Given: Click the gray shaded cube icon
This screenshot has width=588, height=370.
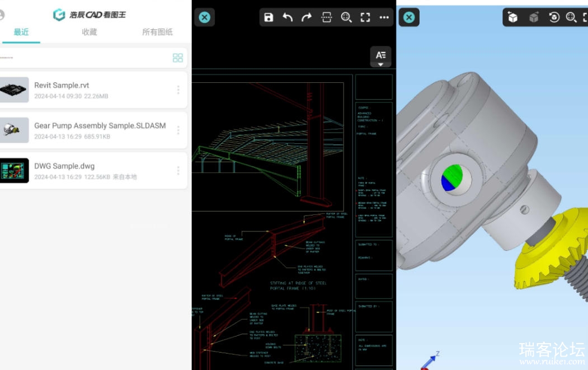Looking at the screenshot, I should click(534, 17).
